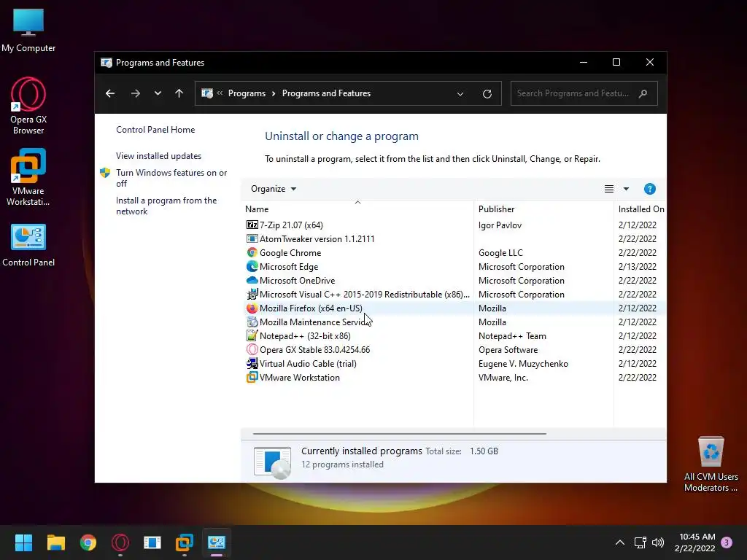This screenshot has width=747, height=560.
Task: Sort programs by Name column header
Action: [357, 209]
